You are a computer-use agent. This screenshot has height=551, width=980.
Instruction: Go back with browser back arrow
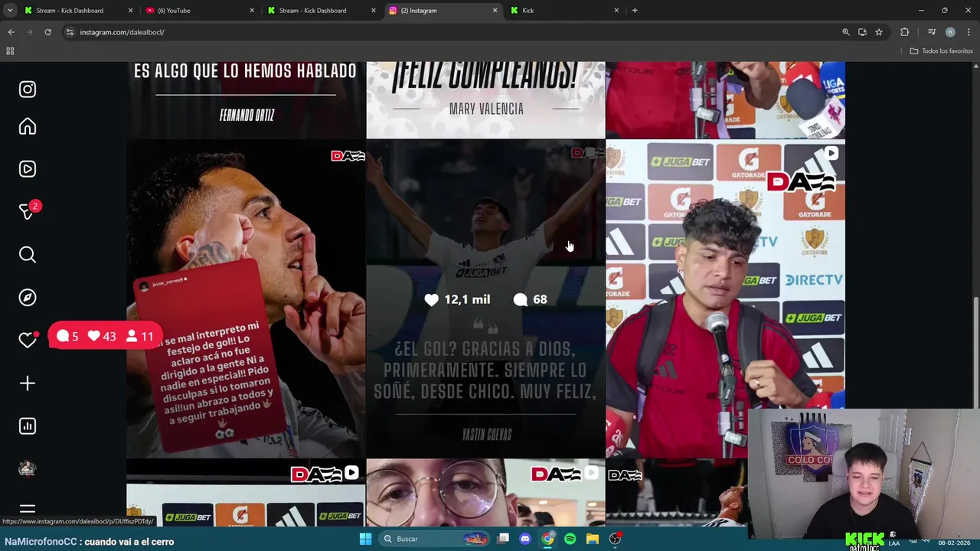coord(11,32)
